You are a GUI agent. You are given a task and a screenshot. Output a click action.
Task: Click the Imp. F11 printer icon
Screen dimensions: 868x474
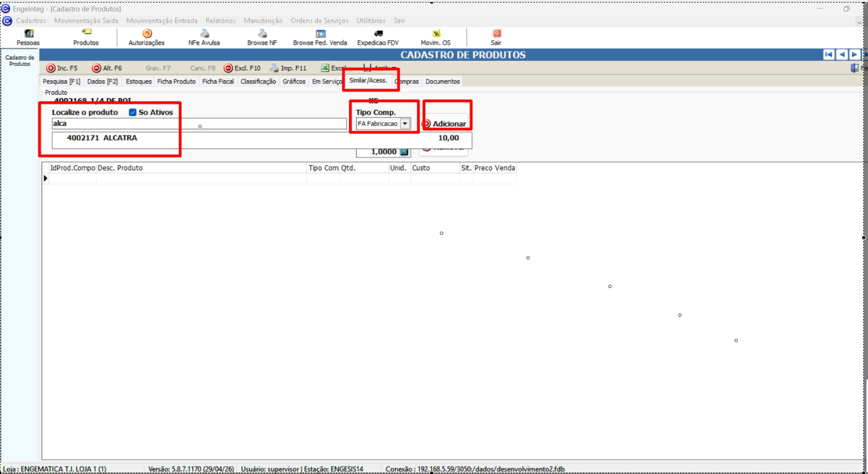[x=274, y=69]
